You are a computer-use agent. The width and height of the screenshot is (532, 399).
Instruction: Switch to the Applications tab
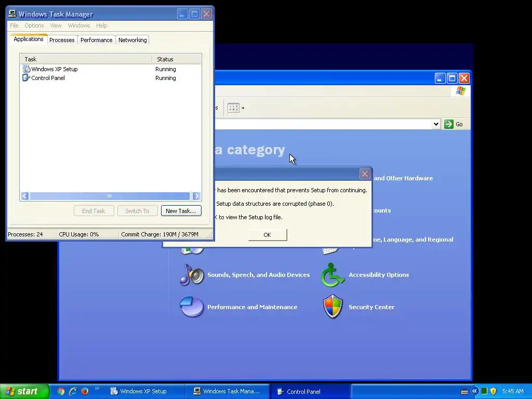click(x=29, y=39)
